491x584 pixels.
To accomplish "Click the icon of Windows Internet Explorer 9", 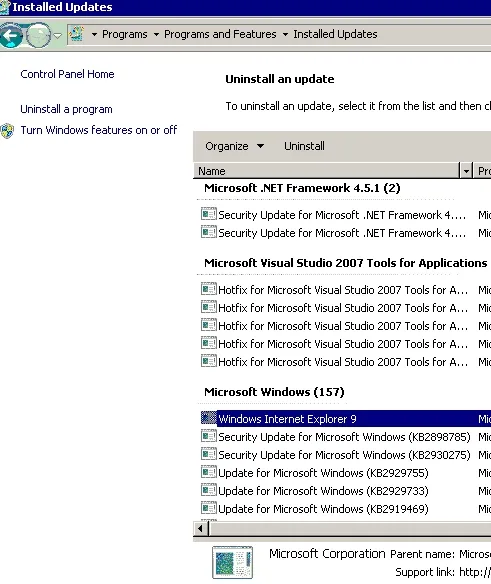I will pyautogui.click(x=208, y=418).
